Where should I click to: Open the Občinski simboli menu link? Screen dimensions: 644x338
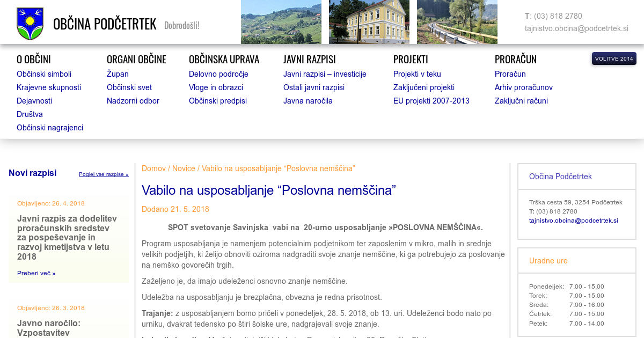point(44,74)
